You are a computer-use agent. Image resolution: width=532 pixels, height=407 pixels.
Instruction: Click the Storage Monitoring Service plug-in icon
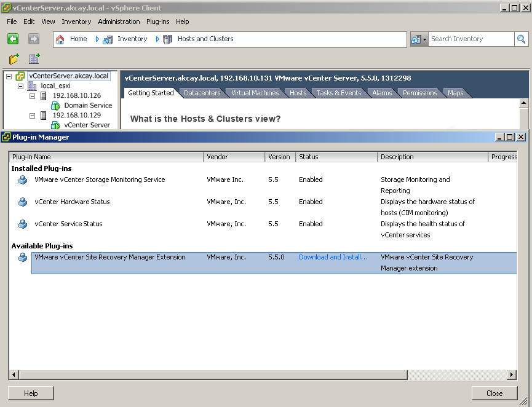click(x=23, y=180)
